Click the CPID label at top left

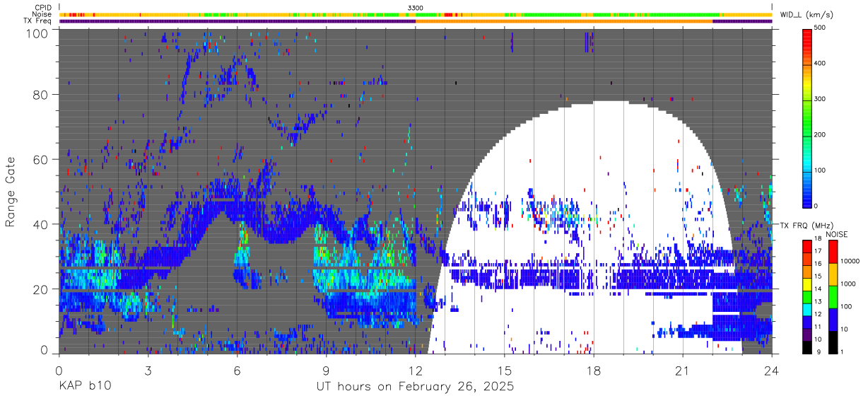click(x=43, y=7)
